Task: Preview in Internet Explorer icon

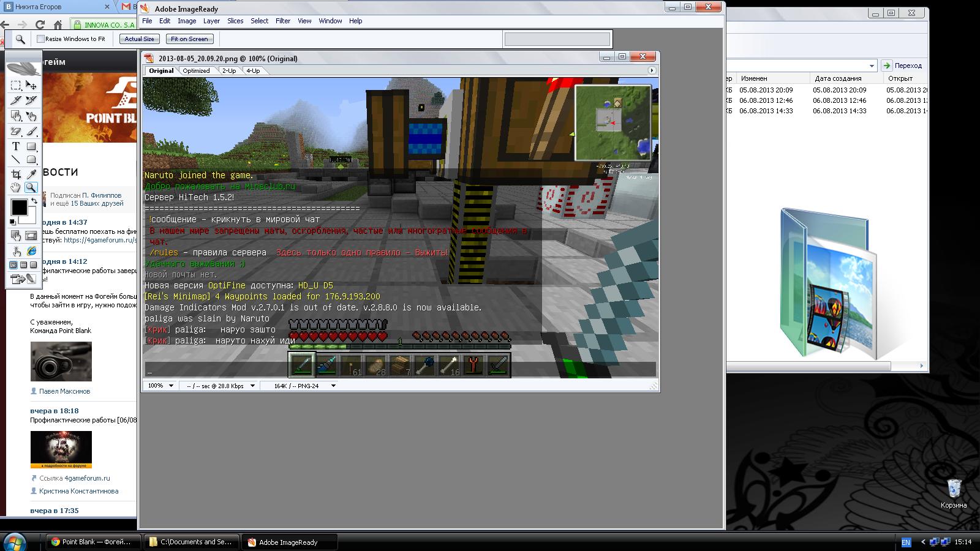Action: coord(31,251)
